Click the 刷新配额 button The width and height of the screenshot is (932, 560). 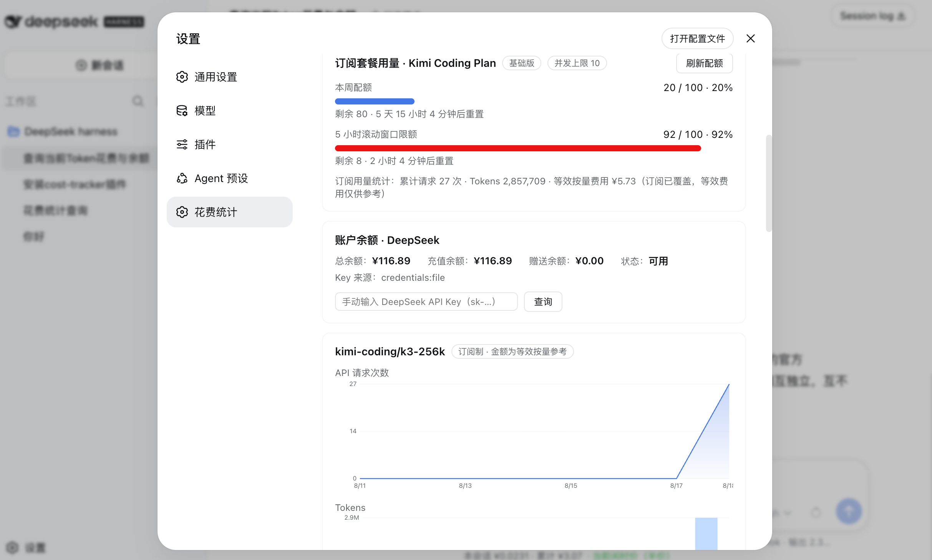704,63
